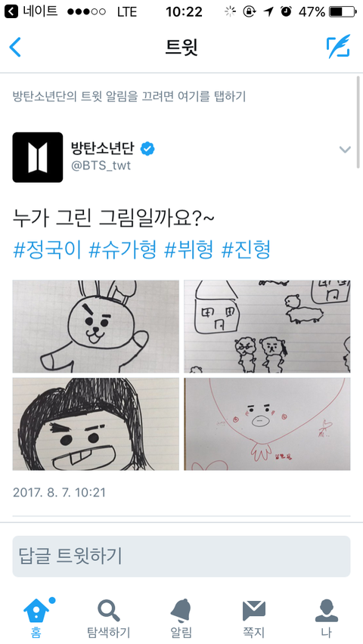Click the vertical scrollbar on the right

point(359,122)
